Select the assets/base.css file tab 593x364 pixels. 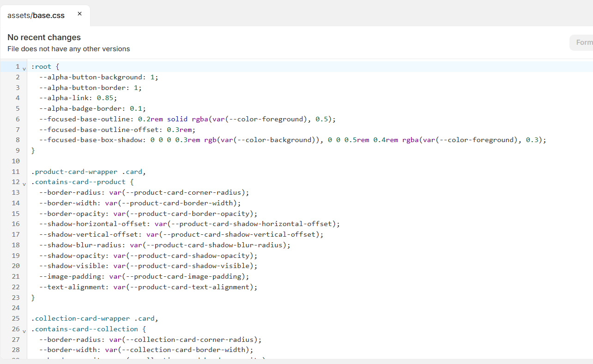click(x=45, y=15)
